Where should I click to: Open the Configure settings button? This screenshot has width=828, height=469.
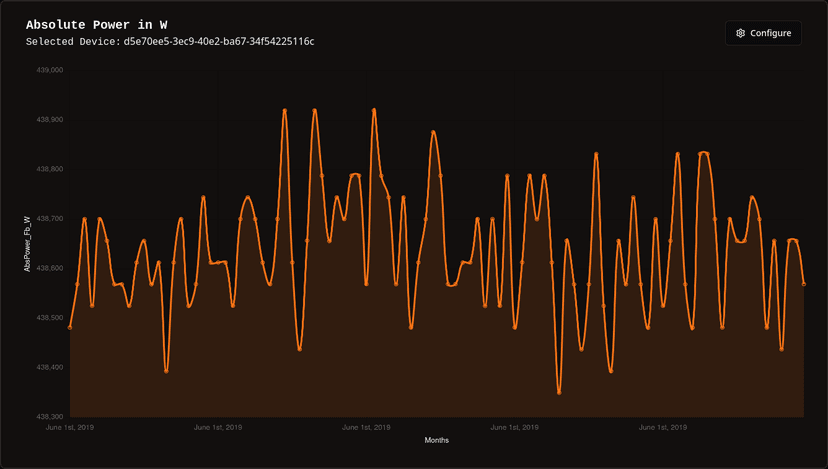763,33
